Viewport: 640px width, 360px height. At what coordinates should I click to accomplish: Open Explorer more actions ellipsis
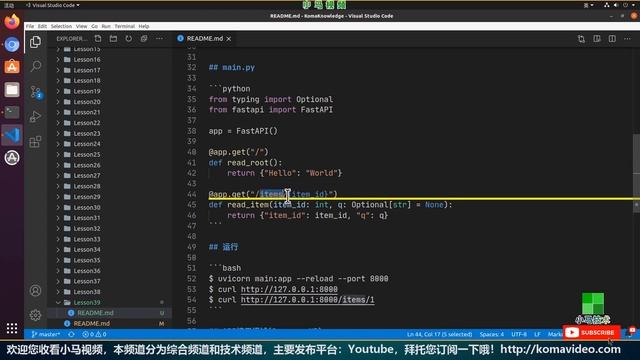pos(159,38)
